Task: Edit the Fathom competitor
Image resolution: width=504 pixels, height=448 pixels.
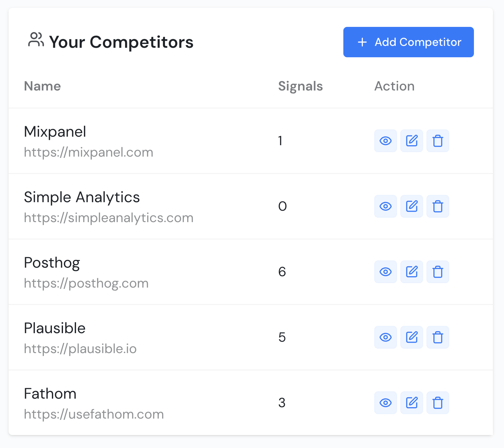Action: click(412, 403)
